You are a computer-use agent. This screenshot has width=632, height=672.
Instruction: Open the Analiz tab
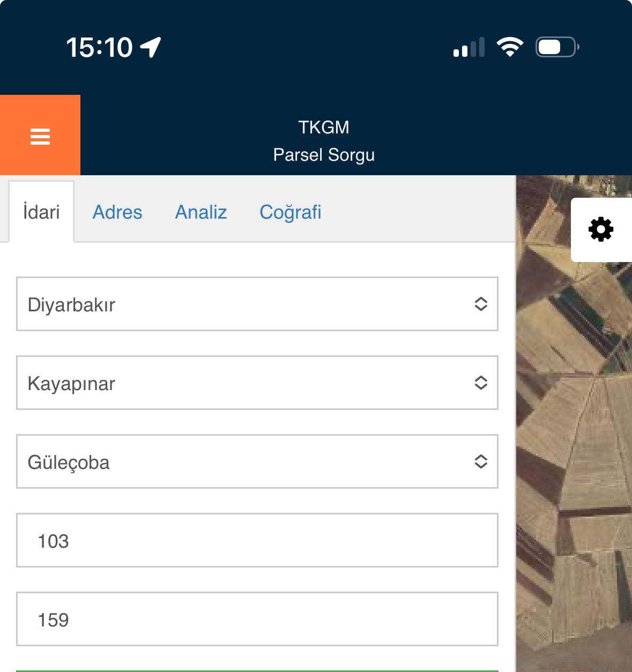click(201, 212)
